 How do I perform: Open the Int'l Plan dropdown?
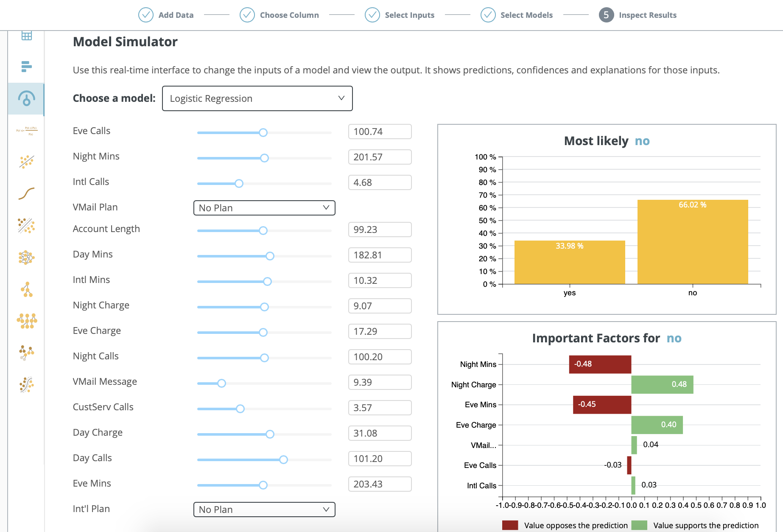(x=264, y=510)
